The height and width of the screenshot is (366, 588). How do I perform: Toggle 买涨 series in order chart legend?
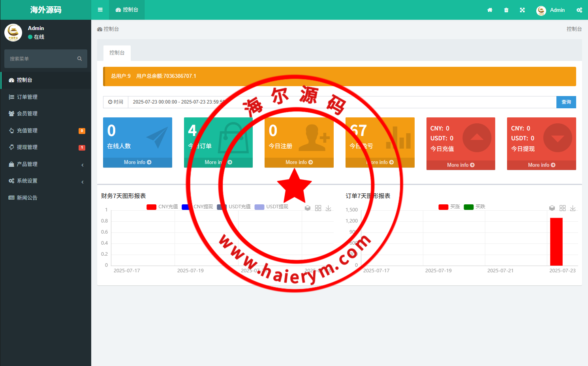pyautogui.click(x=449, y=207)
